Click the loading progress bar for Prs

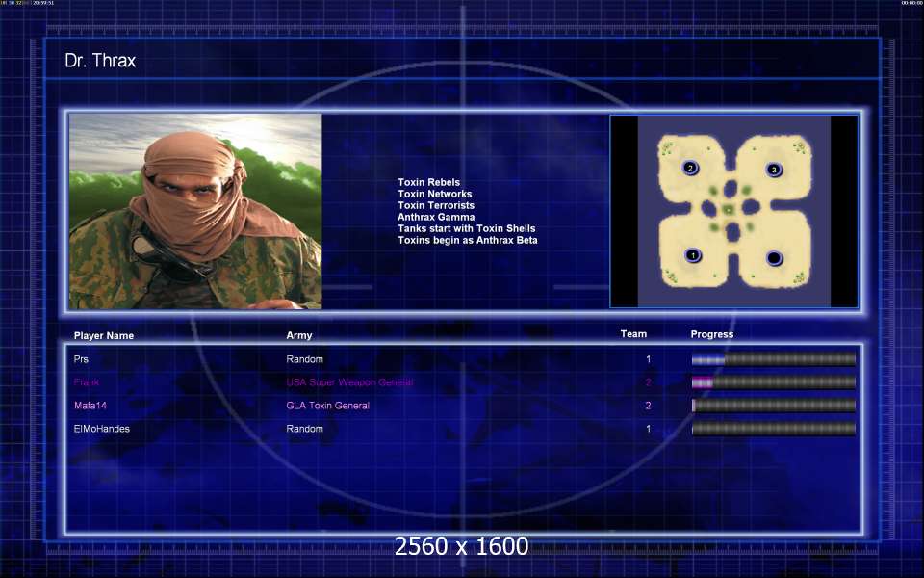[774, 358]
